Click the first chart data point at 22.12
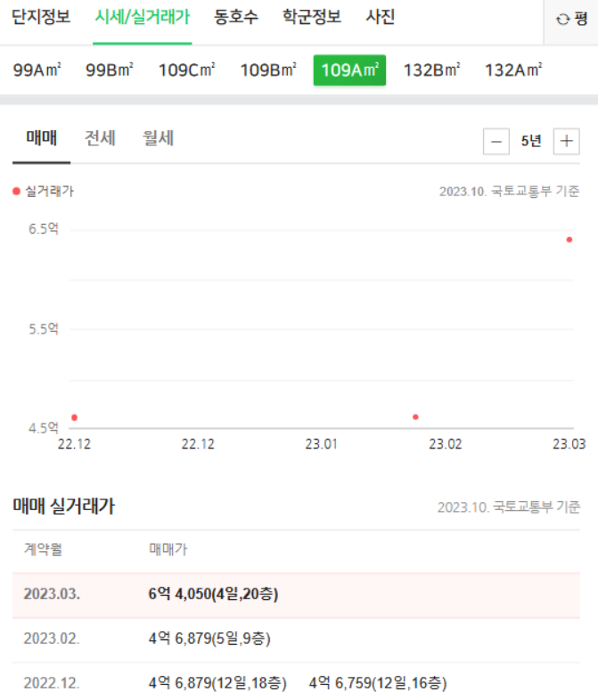This screenshot has width=598, height=700. 75,417
